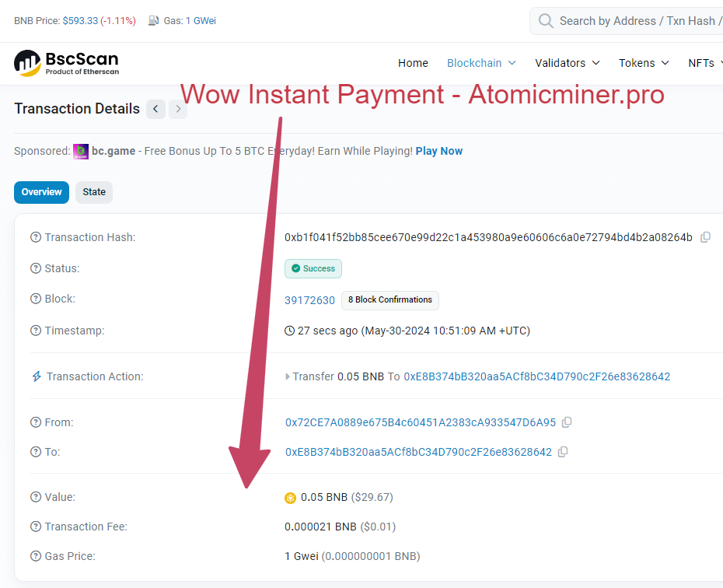
Task: Click the Timestamp help icon
Action: click(x=36, y=331)
